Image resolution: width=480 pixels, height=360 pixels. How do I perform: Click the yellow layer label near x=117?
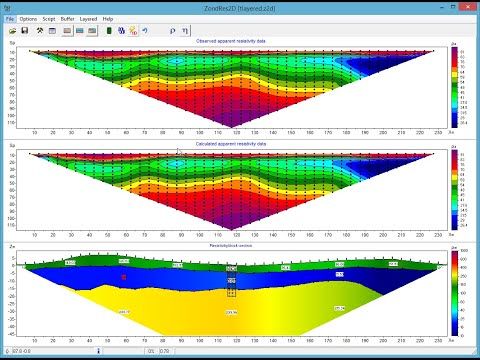click(231, 312)
